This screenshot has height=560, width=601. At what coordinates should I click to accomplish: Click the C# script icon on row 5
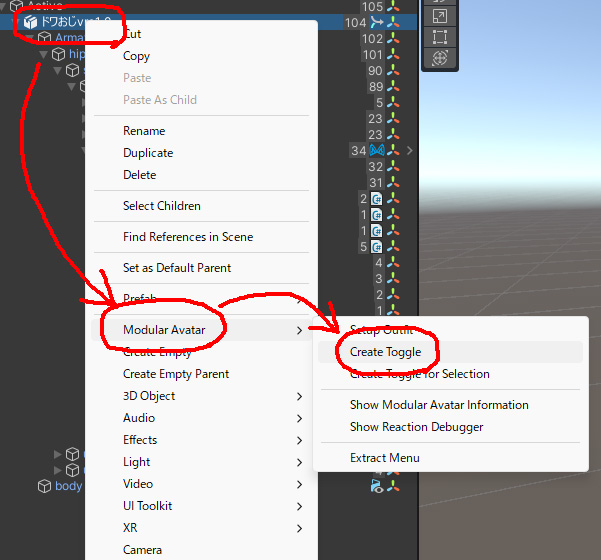coord(377,247)
